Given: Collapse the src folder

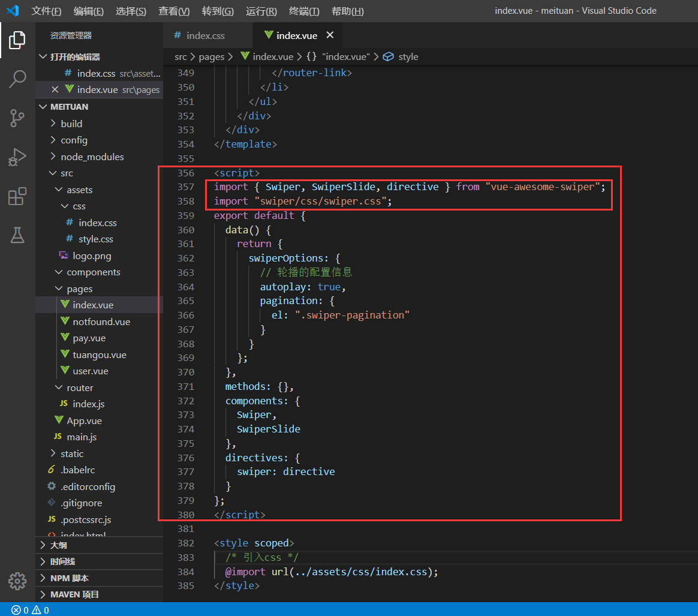Looking at the screenshot, I should 53,173.
